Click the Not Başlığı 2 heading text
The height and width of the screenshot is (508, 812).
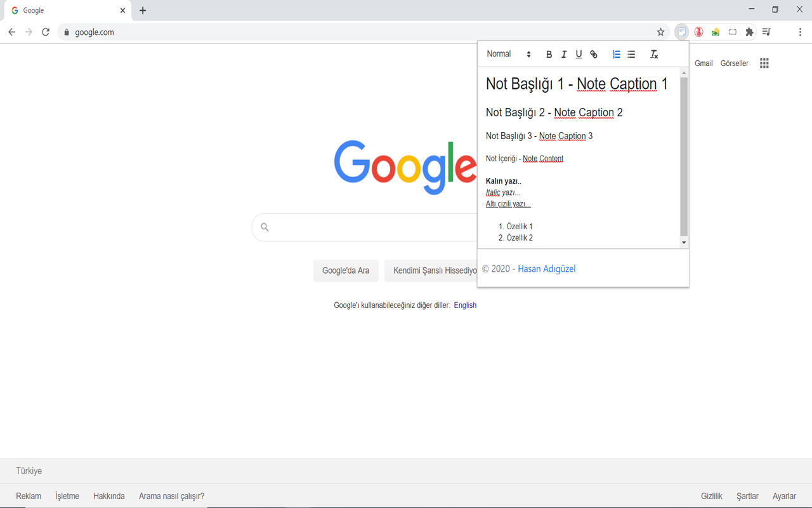pos(554,112)
